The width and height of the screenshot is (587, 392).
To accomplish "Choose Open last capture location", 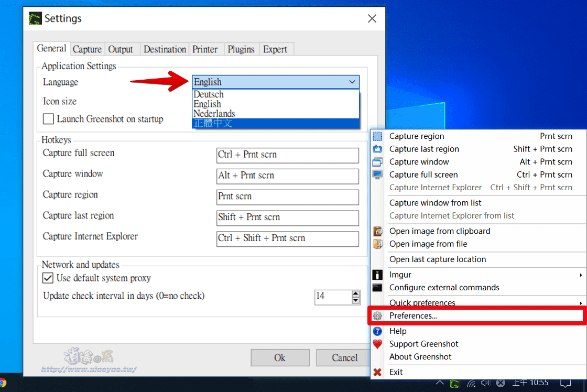I will pos(479,259).
